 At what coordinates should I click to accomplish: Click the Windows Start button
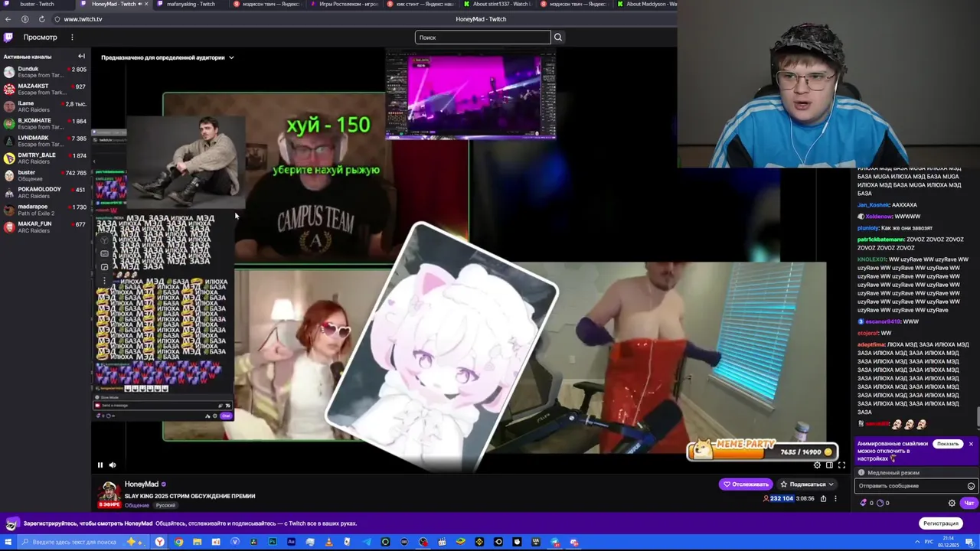(x=8, y=542)
